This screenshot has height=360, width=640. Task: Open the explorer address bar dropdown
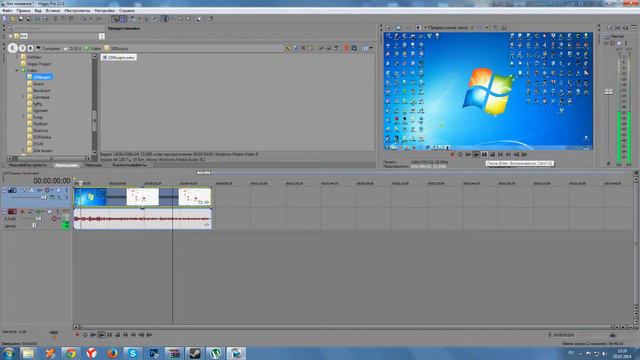pos(102,36)
